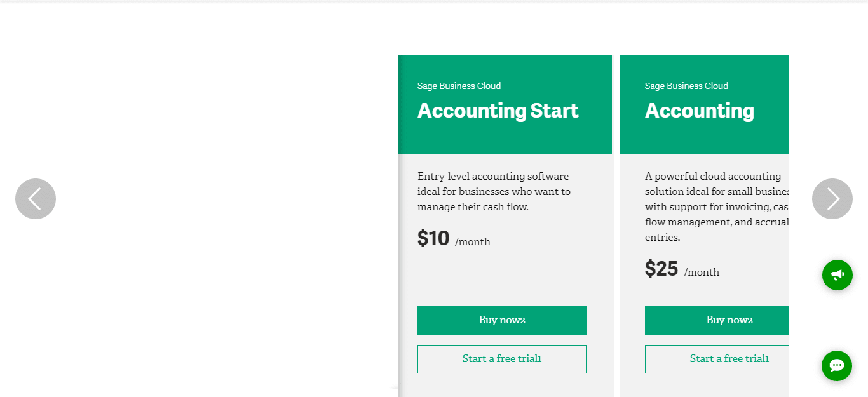Screen dimensions: 868x397
Task: Buy the $25 Accounting plan now
Action: click(x=717, y=320)
